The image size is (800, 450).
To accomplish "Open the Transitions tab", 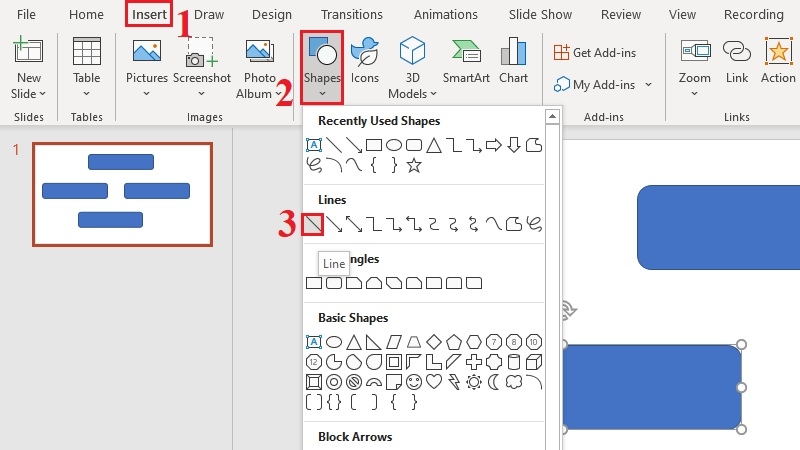I will pyautogui.click(x=352, y=14).
